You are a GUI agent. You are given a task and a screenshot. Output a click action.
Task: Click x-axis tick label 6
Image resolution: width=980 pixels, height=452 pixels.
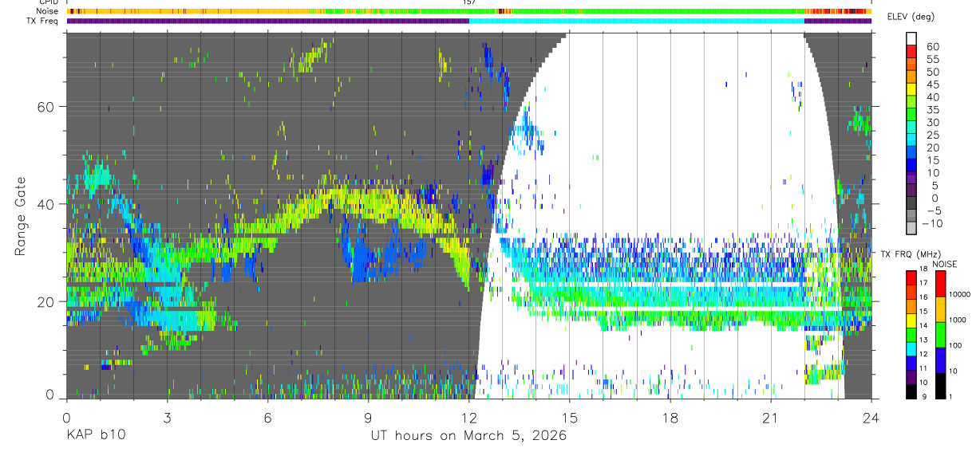click(x=267, y=418)
